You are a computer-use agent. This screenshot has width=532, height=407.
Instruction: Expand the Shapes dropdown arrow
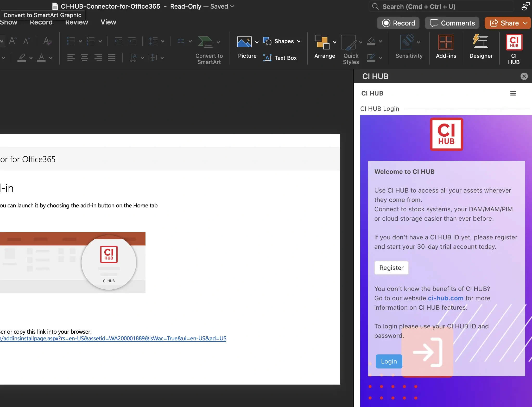tap(299, 41)
